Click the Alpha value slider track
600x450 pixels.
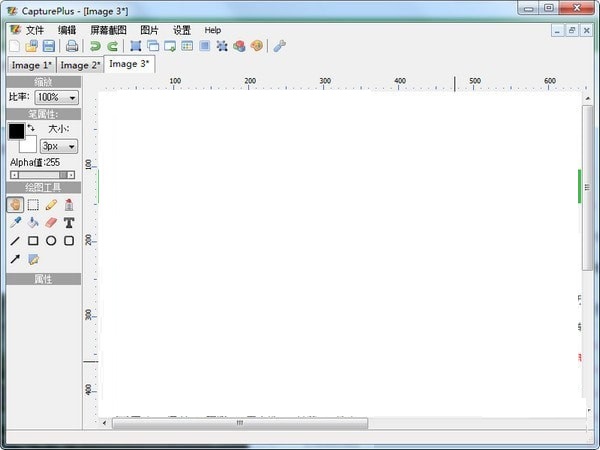[x=42, y=175]
